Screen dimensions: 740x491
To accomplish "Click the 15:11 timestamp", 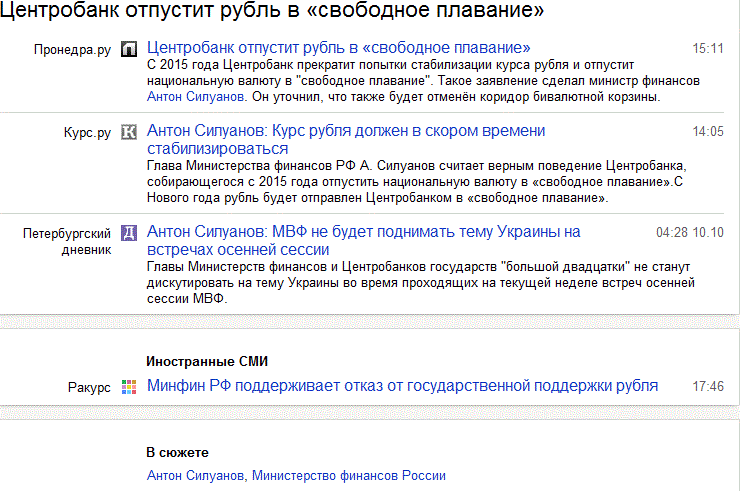I will point(708,49).
